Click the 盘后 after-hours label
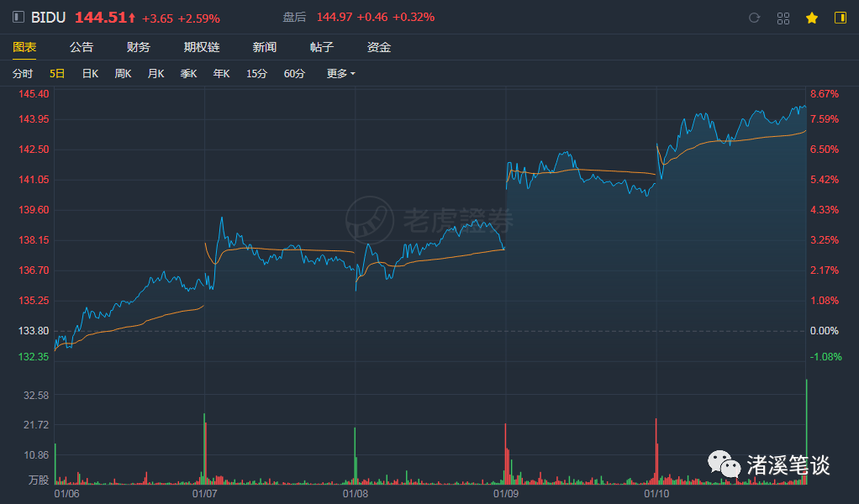 click(294, 18)
